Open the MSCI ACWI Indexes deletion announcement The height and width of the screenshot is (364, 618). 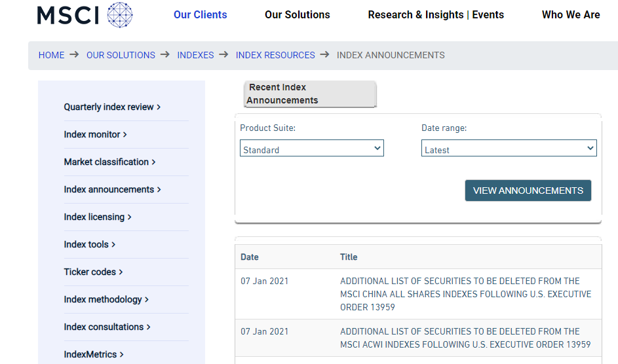coord(465,338)
